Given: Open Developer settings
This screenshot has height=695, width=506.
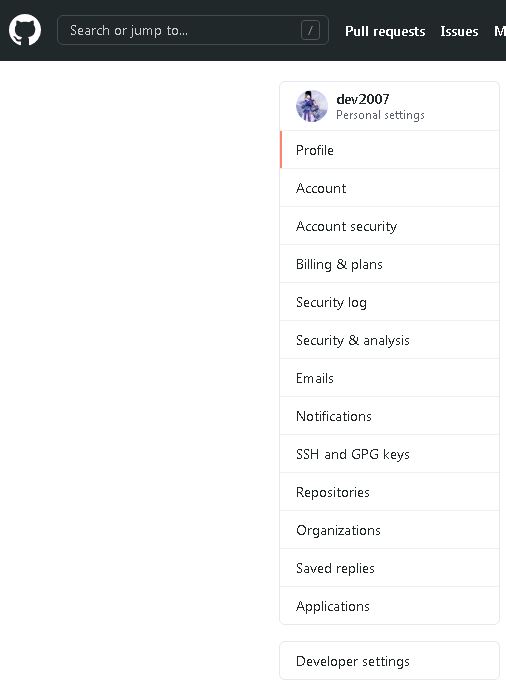Looking at the screenshot, I should coord(389,661).
